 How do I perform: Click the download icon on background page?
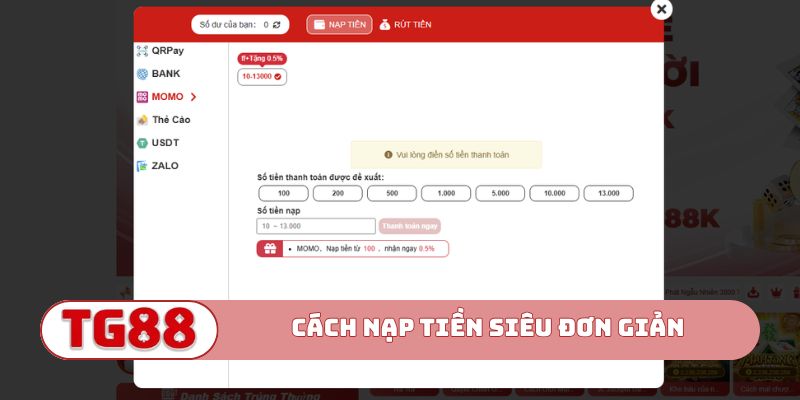click(x=753, y=292)
